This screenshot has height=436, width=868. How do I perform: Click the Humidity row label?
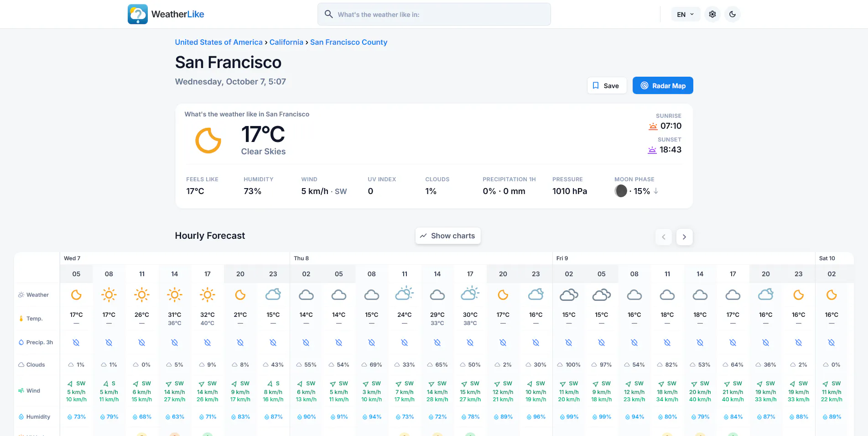(34, 417)
